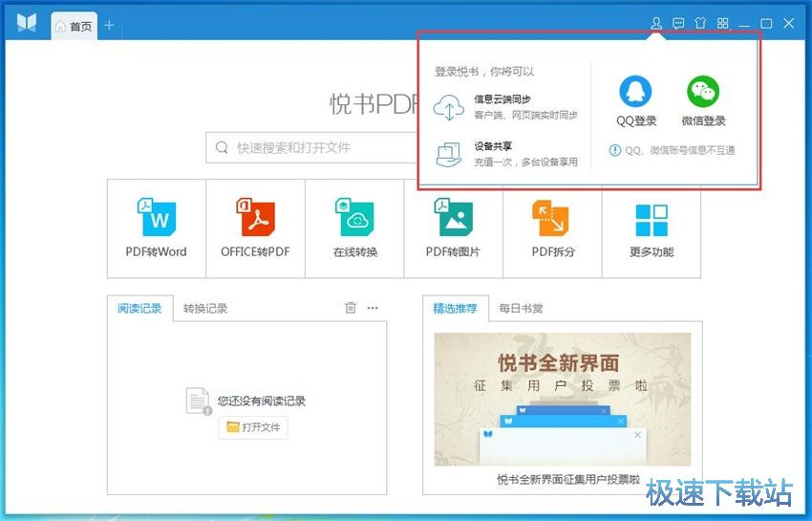The width and height of the screenshot is (812, 521).
Task: Click the search magnifier icon
Action: click(x=222, y=148)
